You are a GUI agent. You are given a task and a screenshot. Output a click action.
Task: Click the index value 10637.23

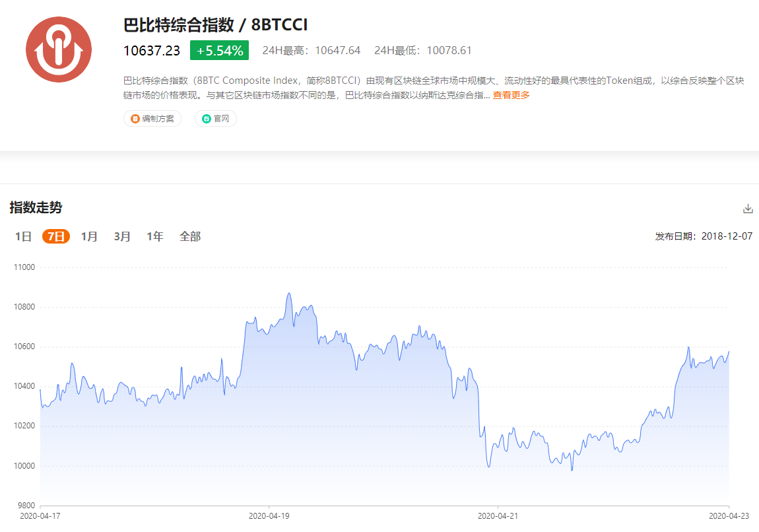tap(152, 51)
